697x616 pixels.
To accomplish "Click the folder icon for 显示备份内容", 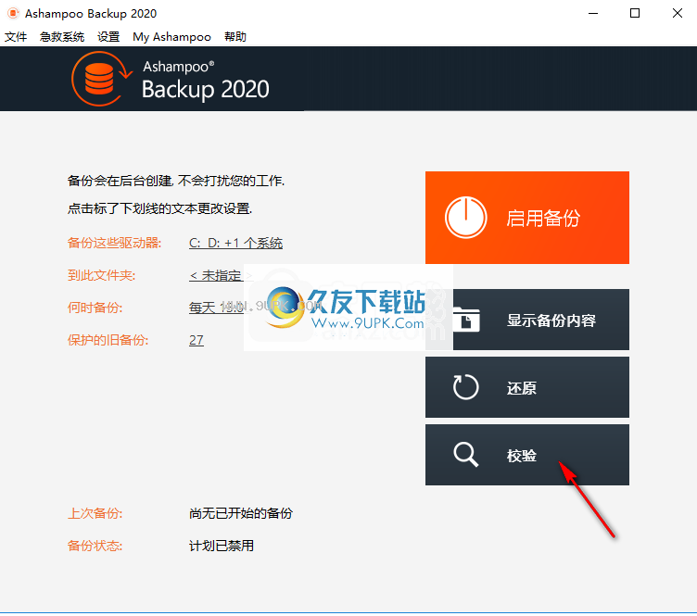I will (x=466, y=320).
